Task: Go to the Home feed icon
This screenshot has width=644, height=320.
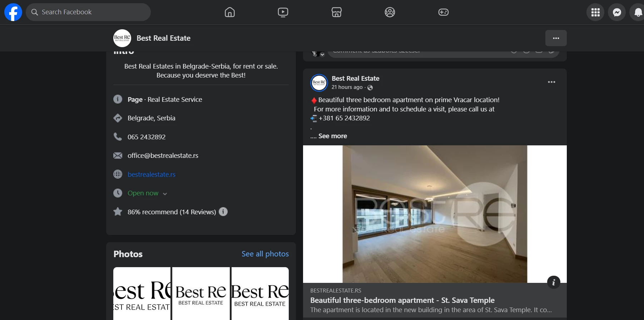Action: click(x=230, y=12)
